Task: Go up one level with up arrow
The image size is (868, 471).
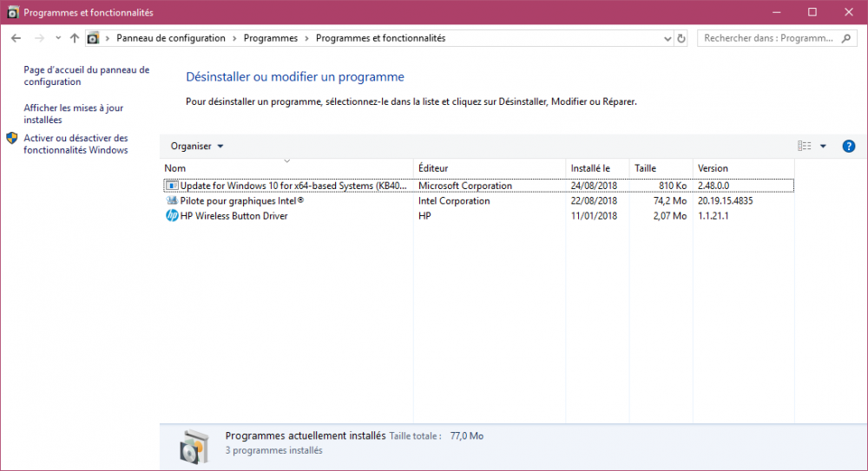Action: click(x=75, y=38)
